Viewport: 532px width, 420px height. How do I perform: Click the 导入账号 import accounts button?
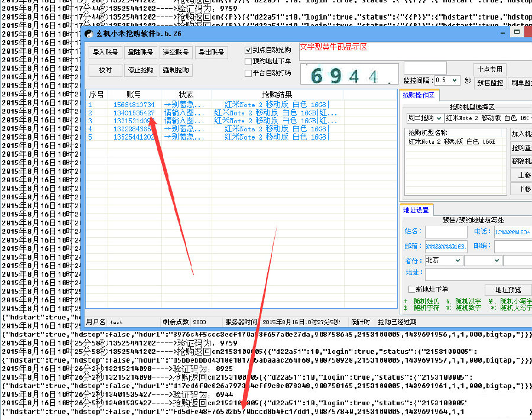(106, 53)
